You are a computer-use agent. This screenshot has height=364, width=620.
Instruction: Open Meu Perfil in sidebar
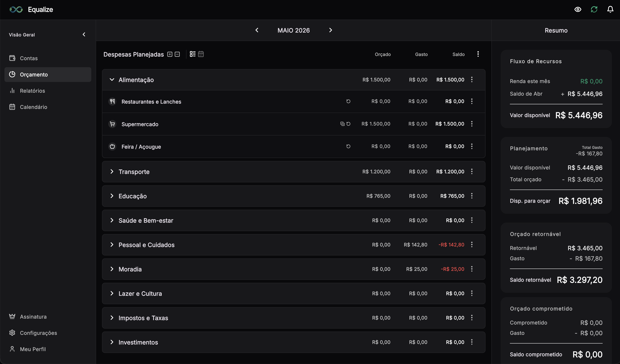[x=48, y=349]
